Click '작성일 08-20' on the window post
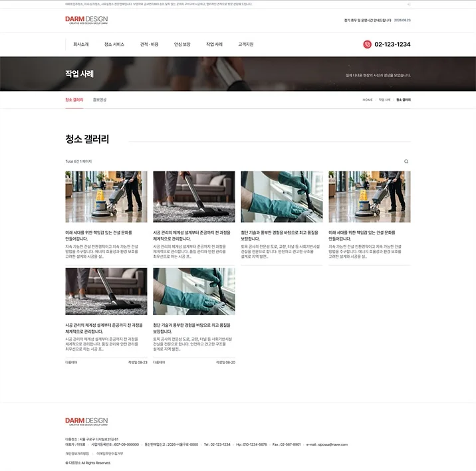This screenshot has width=476, height=471. (x=225, y=363)
